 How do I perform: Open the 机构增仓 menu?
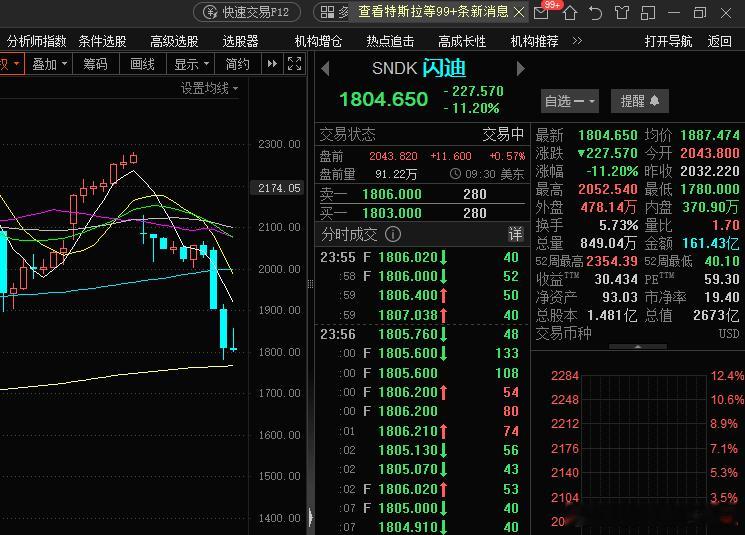(x=318, y=41)
